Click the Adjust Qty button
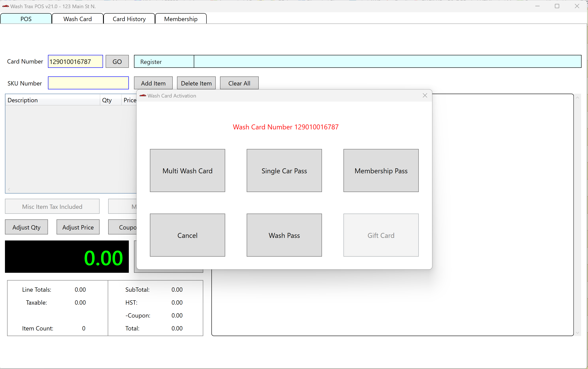The image size is (588, 369). coord(26,227)
